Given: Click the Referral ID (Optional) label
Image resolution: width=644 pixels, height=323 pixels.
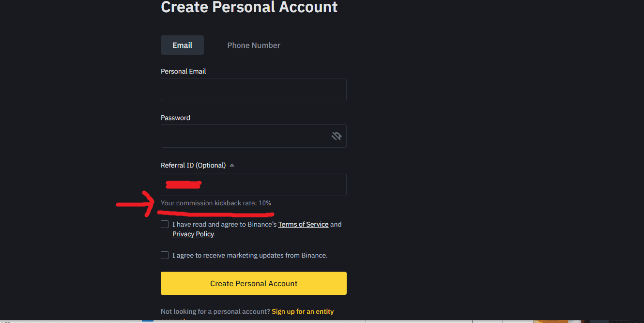Looking at the screenshot, I should coord(193,165).
